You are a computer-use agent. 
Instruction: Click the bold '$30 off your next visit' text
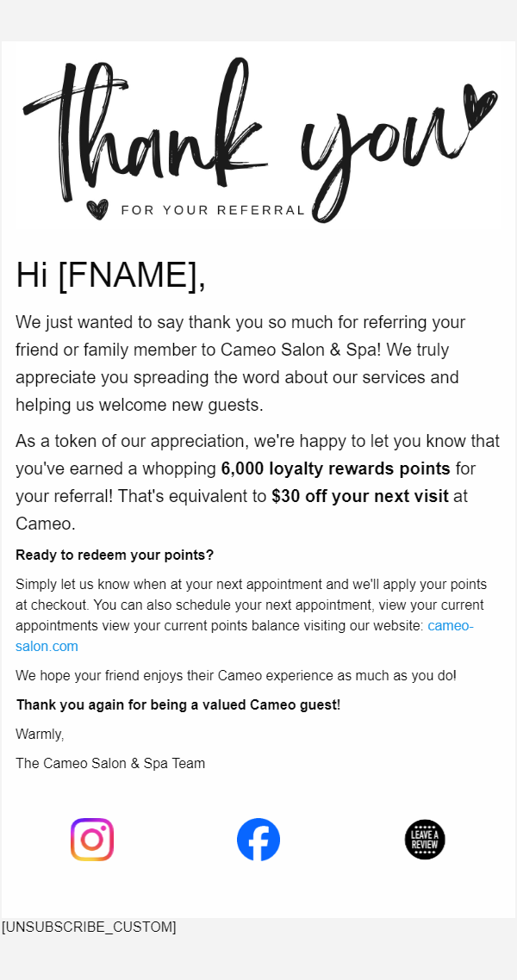pos(359,496)
